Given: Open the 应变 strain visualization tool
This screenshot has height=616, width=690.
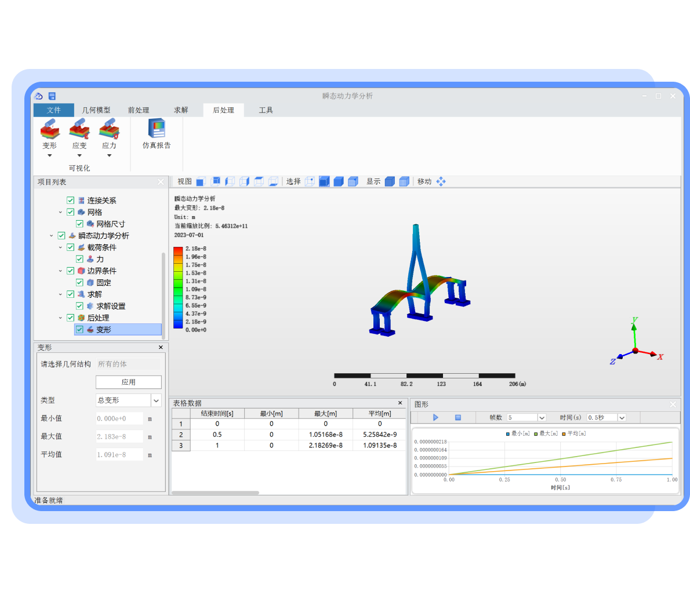Looking at the screenshot, I should pyautogui.click(x=79, y=134).
